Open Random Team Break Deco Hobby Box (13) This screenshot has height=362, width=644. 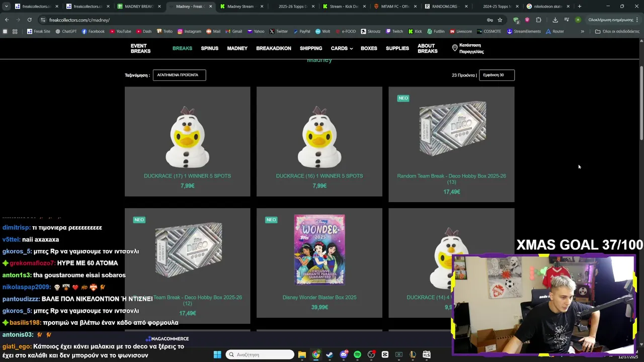coord(451,179)
